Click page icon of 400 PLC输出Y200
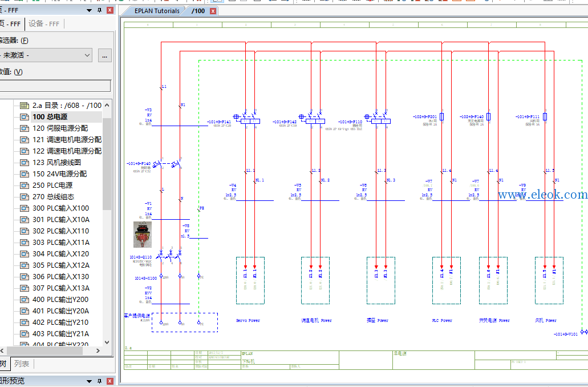Image resolution: width=588 pixels, height=387 pixels. tap(25, 300)
